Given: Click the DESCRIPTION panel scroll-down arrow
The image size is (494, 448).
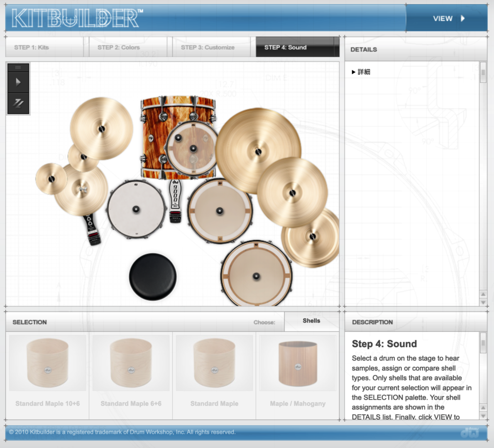Looking at the screenshot, I should pyautogui.click(x=483, y=416).
